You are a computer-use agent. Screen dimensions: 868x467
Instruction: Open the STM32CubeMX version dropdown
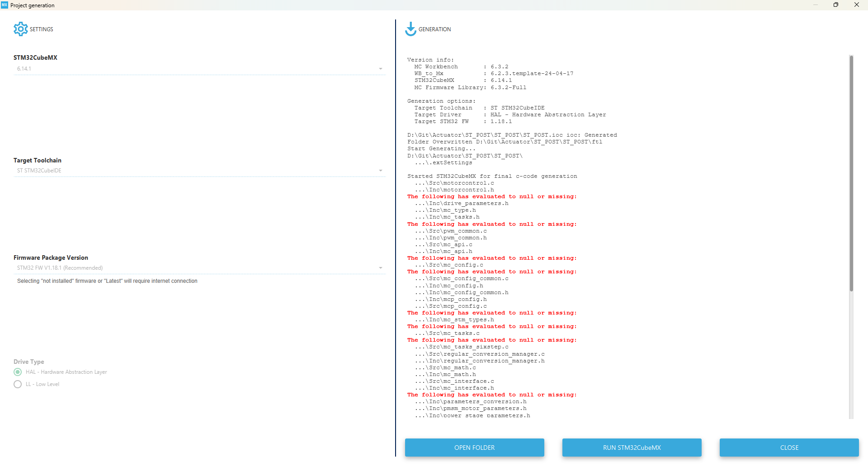(x=380, y=68)
